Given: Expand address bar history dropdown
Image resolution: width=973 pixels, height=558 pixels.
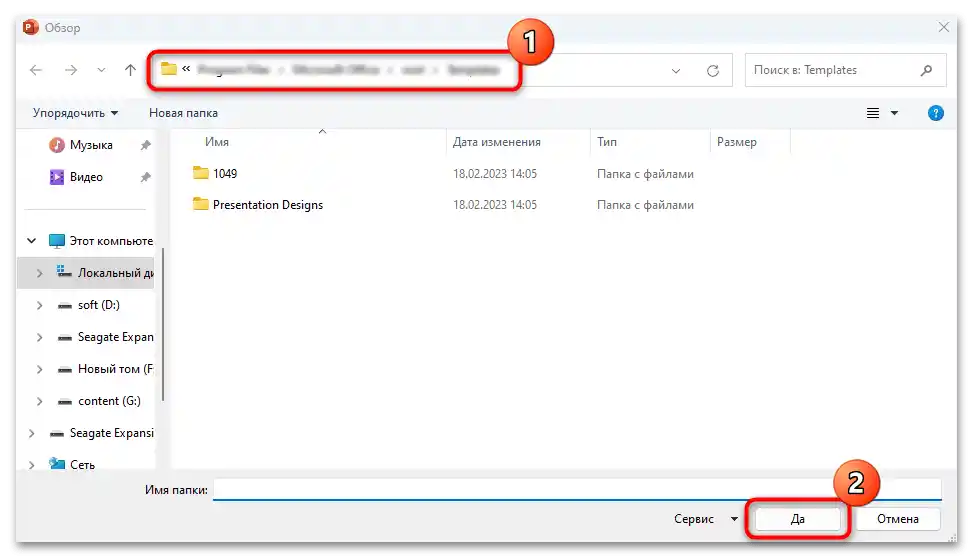Looking at the screenshot, I should click(x=676, y=71).
